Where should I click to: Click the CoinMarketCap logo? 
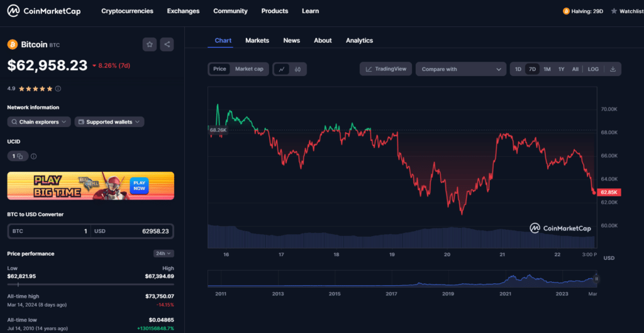click(44, 11)
